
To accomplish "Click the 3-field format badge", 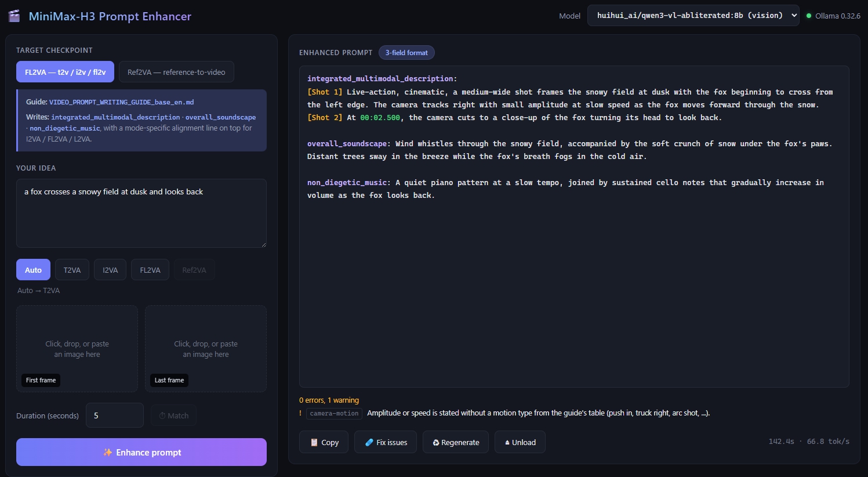I will [x=406, y=52].
